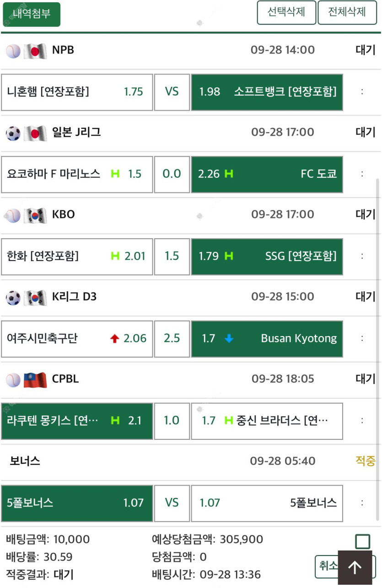Click the baseball icon next to NPB
The image size is (382, 588).
(13, 51)
